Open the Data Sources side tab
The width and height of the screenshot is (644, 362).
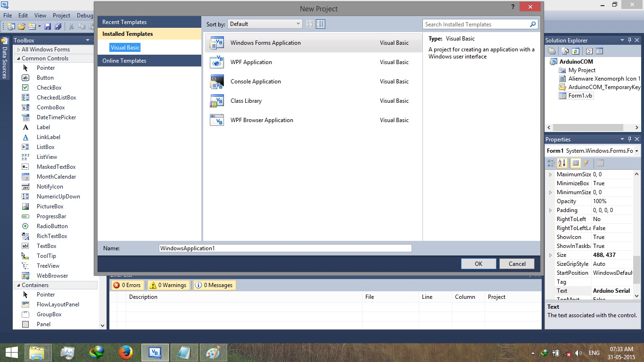click(x=5, y=58)
